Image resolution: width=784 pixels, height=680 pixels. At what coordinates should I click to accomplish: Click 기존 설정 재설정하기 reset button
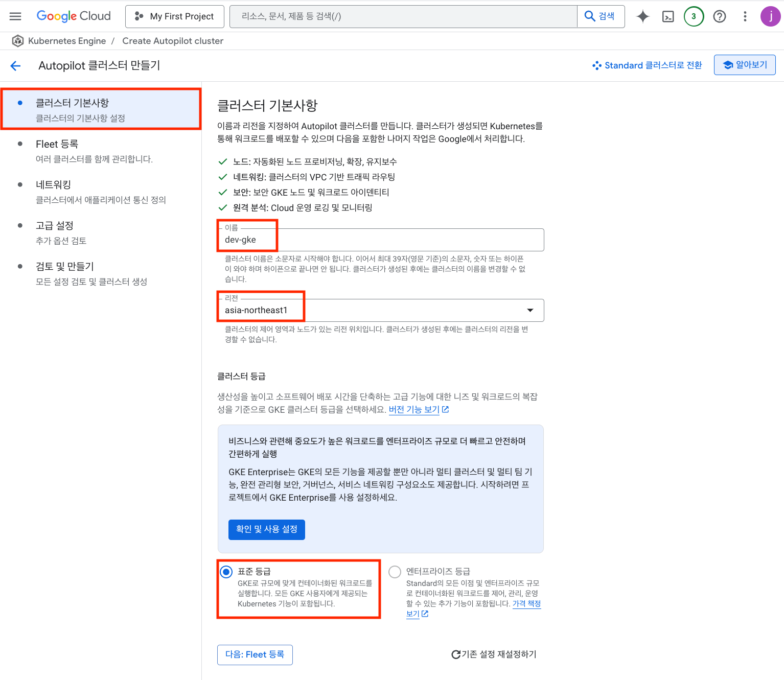(494, 654)
